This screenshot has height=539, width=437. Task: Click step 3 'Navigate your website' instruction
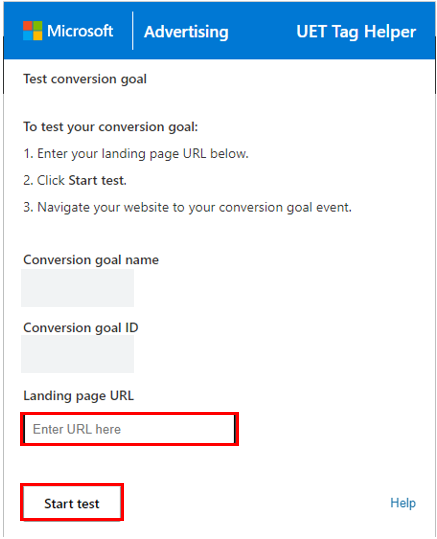187,208
